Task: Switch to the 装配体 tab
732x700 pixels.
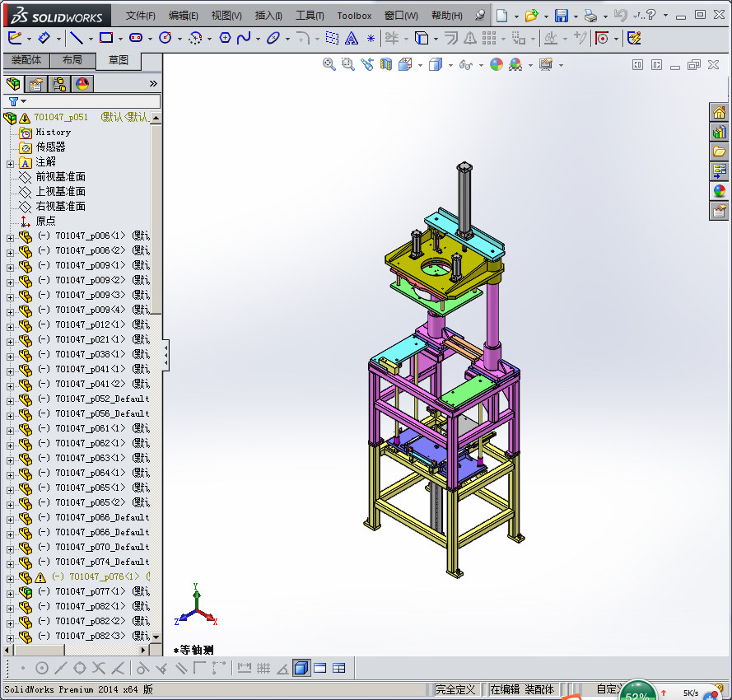Action: 26,60
